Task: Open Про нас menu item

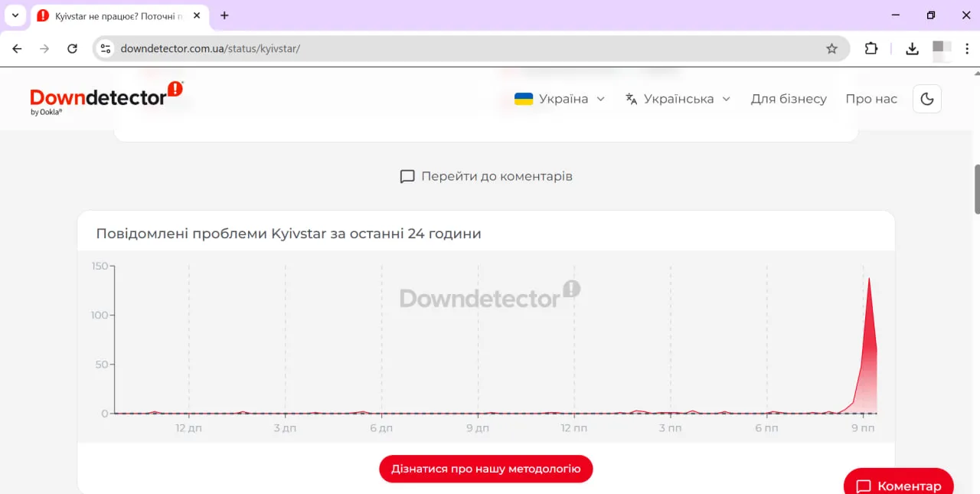Action: [871, 99]
